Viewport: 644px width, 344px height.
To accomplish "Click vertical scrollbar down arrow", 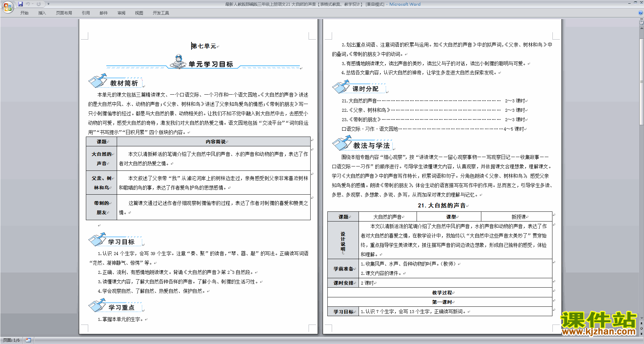I will tap(642, 318).
